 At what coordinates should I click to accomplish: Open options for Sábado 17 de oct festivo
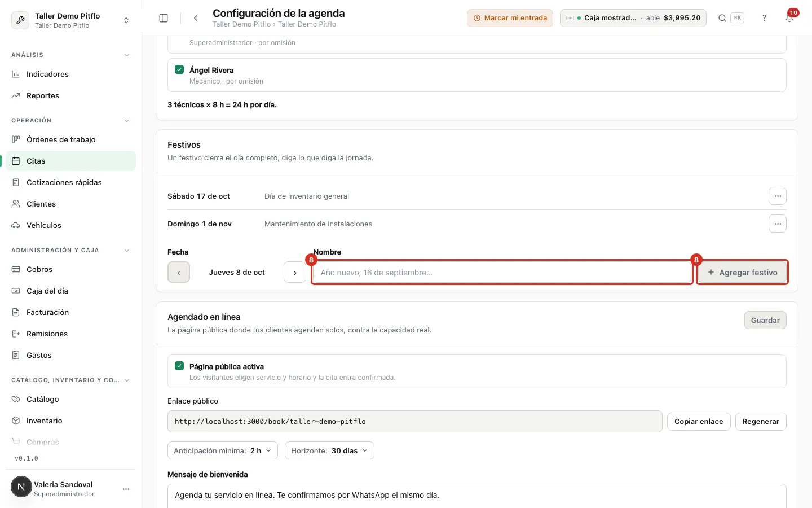pyautogui.click(x=778, y=196)
